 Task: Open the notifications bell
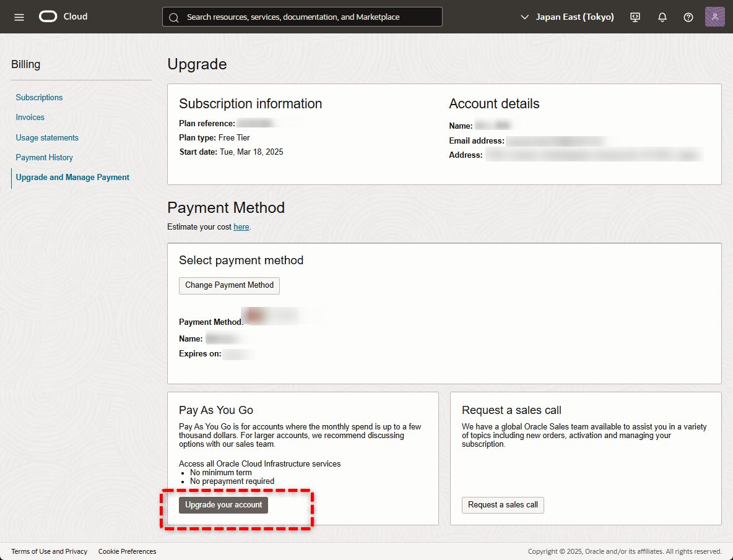662,17
